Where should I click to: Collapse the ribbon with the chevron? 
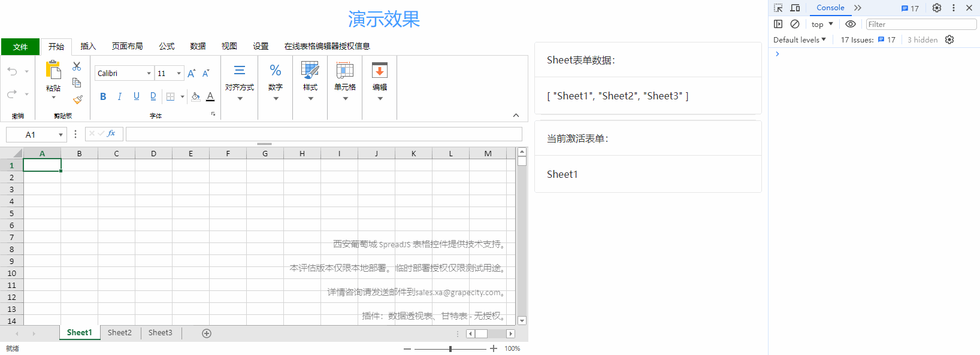(516, 115)
